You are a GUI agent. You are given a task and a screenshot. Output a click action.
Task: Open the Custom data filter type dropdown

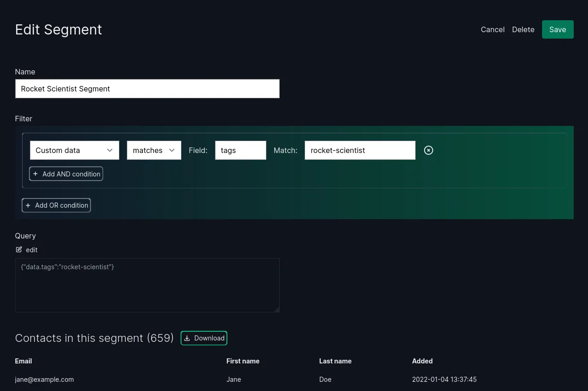(74, 150)
